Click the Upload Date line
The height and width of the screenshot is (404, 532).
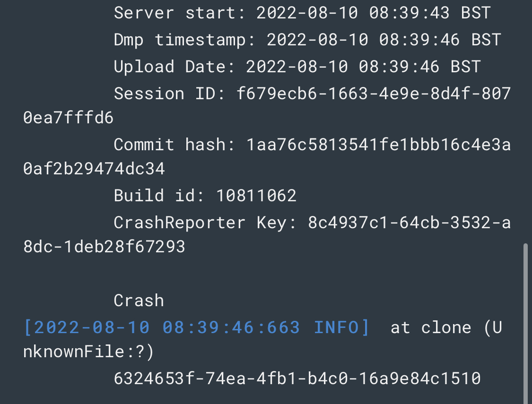point(297,67)
